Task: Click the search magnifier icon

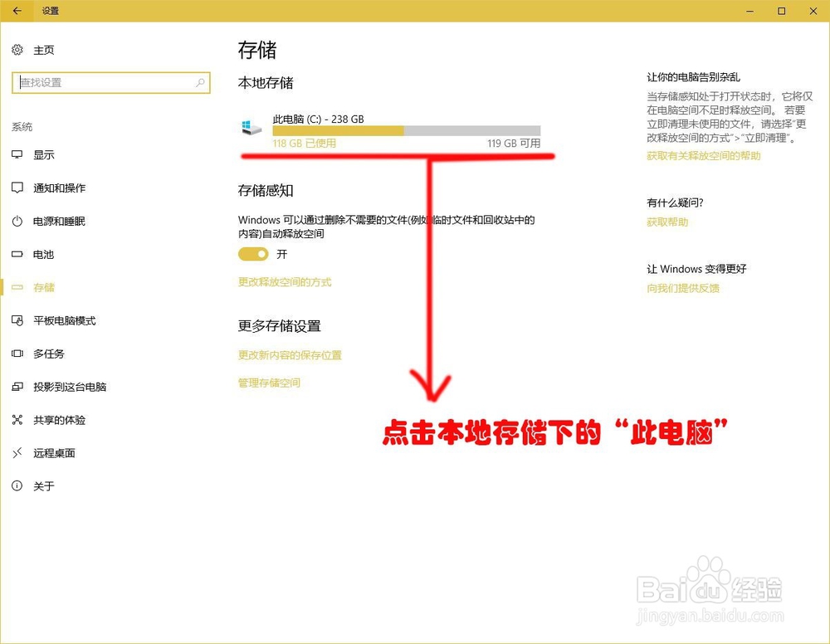Action: click(200, 82)
